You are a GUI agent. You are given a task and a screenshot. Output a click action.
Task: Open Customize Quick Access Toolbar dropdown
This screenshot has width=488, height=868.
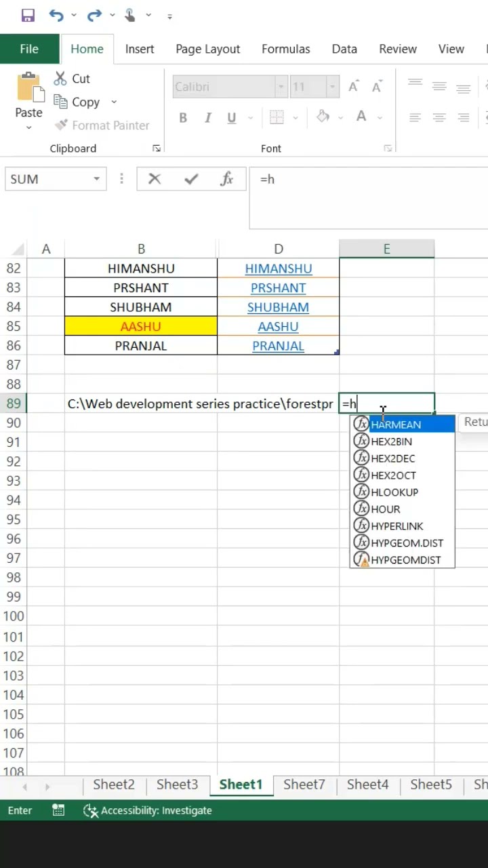point(169,16)
